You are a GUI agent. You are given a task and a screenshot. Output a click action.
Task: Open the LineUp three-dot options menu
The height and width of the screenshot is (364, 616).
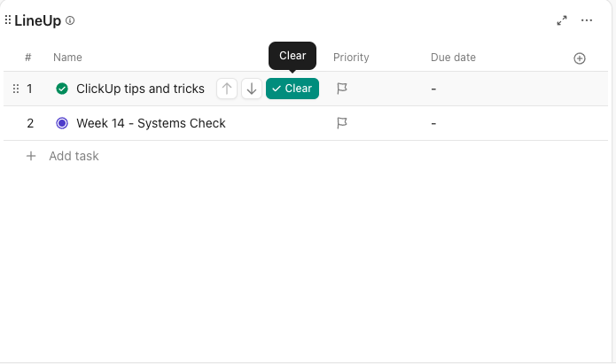point(587,20)
